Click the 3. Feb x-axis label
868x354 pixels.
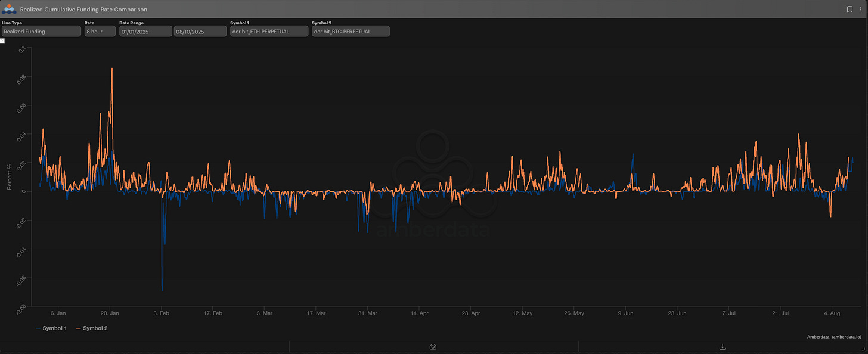(x=161, y=313)
